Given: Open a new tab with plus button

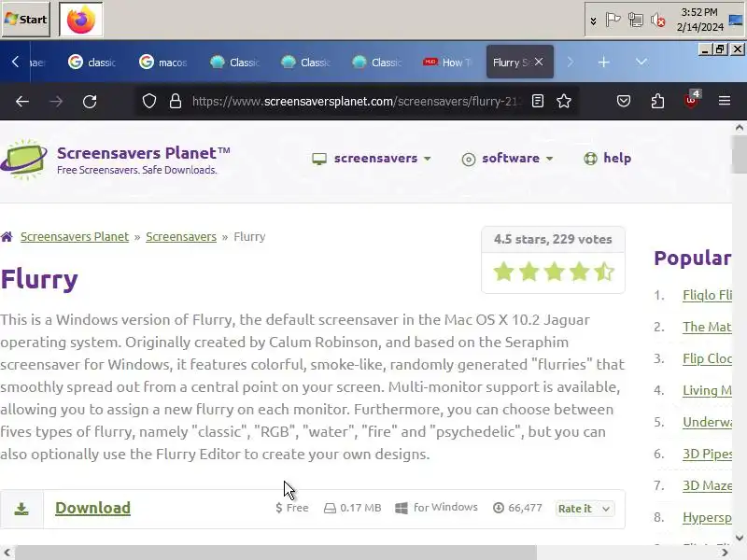Looking at the screenshot, I should [x=603, y=62].
